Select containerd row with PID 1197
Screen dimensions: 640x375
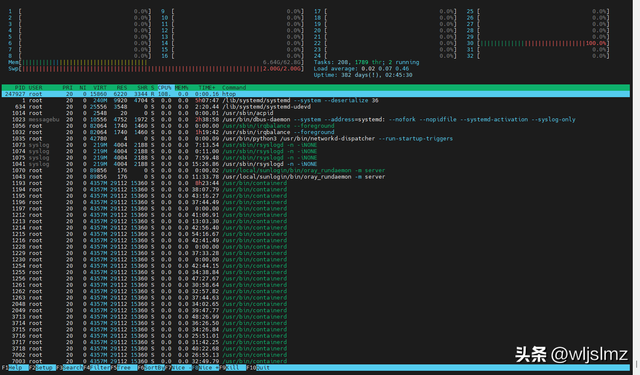tap(316, 209)
